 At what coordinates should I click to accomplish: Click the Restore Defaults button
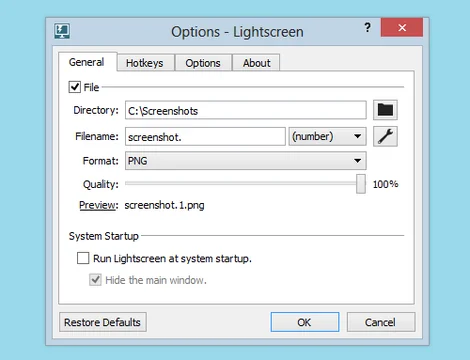click(103, 322)
